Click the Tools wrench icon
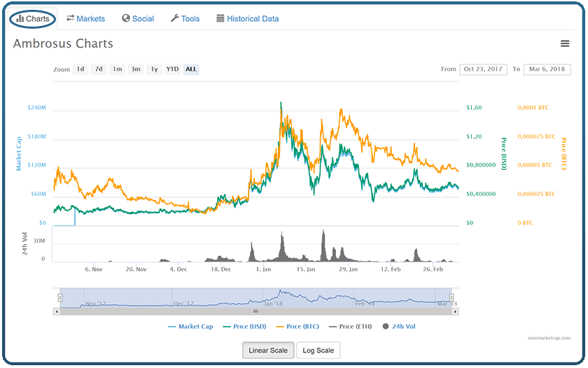Viewport: 588px width, 368px height. click(175, 18)
